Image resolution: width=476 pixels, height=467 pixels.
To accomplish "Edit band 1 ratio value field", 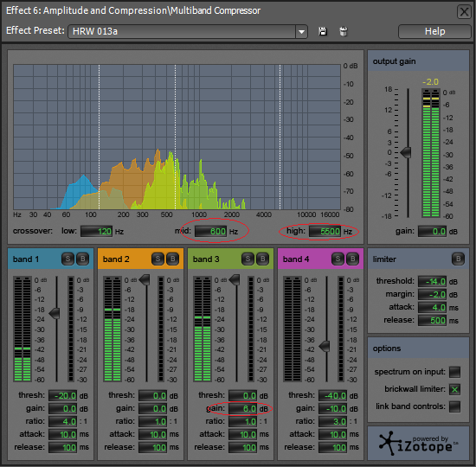I will coord(63,421).
